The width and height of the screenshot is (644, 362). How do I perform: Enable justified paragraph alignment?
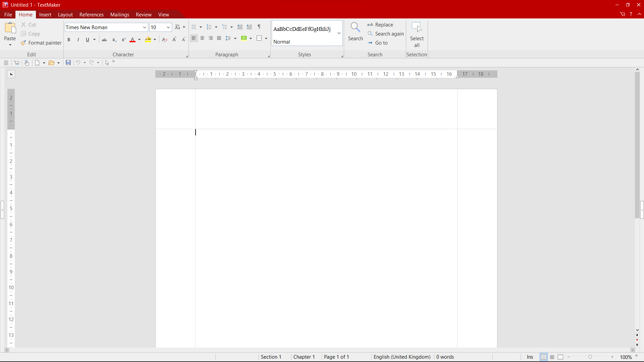(x=219, y=38)
